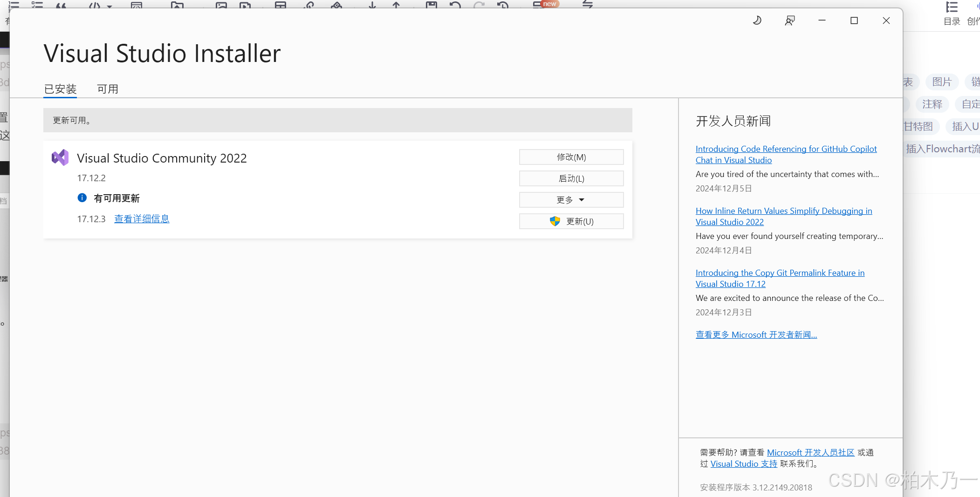Open Visual Studio 支持 link

coord(744,464)
